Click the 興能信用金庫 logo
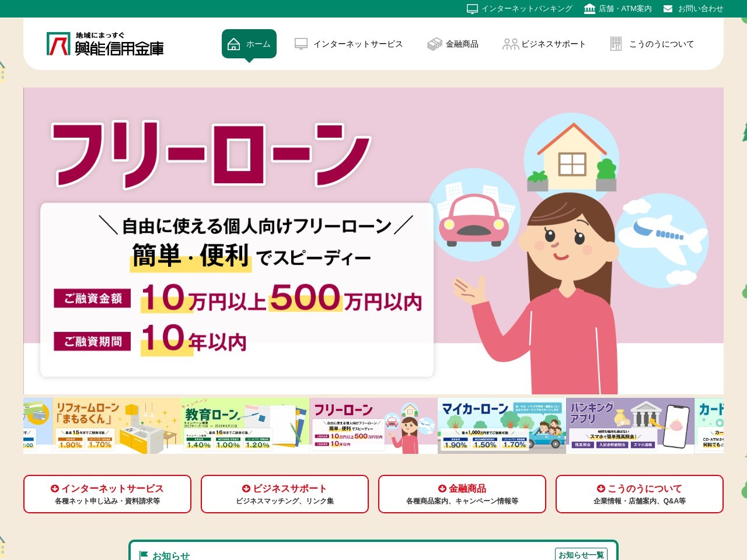The height and width of the screenshot is (560, 747). tap(105, 44)
